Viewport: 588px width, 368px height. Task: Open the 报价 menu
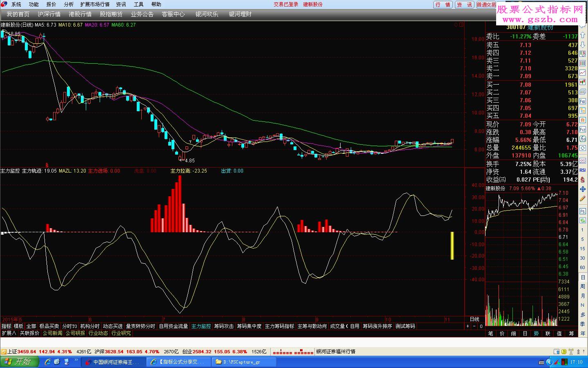[x=51, y=4]
